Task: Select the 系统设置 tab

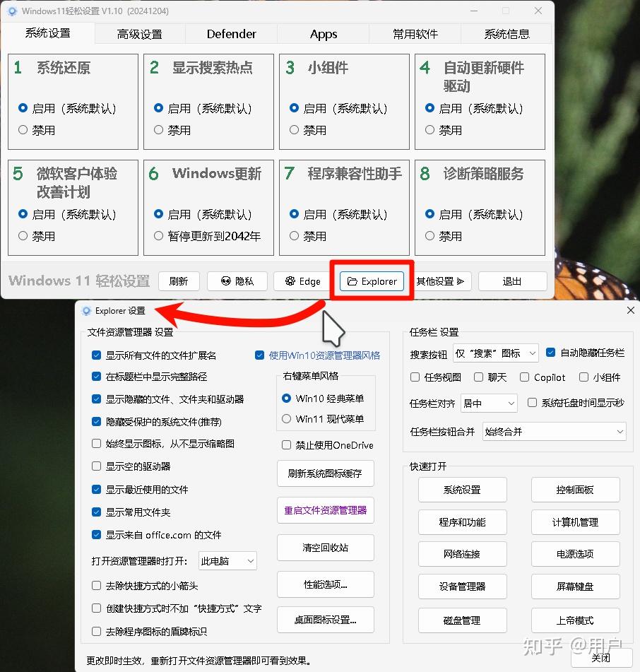Action: coord(47,33)
